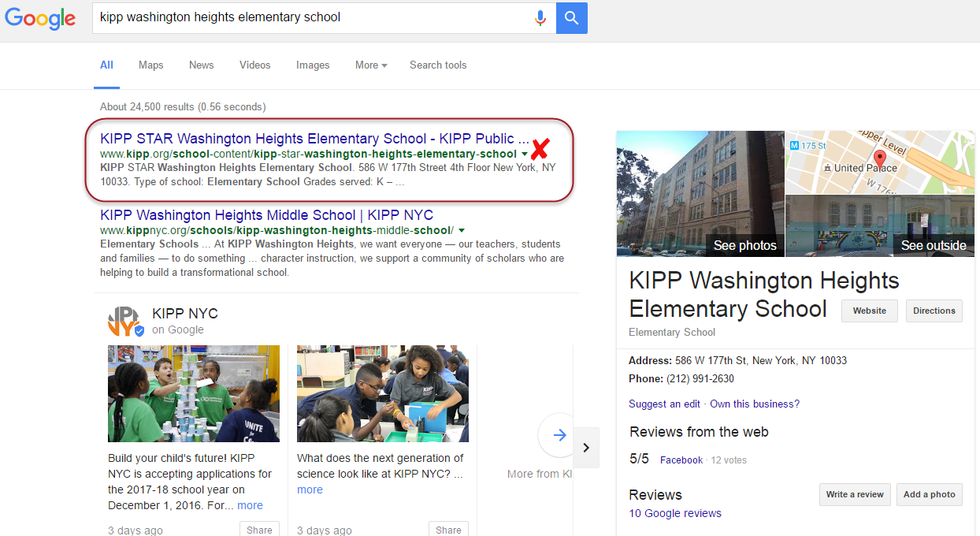The width and height of the screenshot is (980, 536).
Task: Click the phone number (212) 991-2630
Action: pyautogui.click(x=700, y=378)
